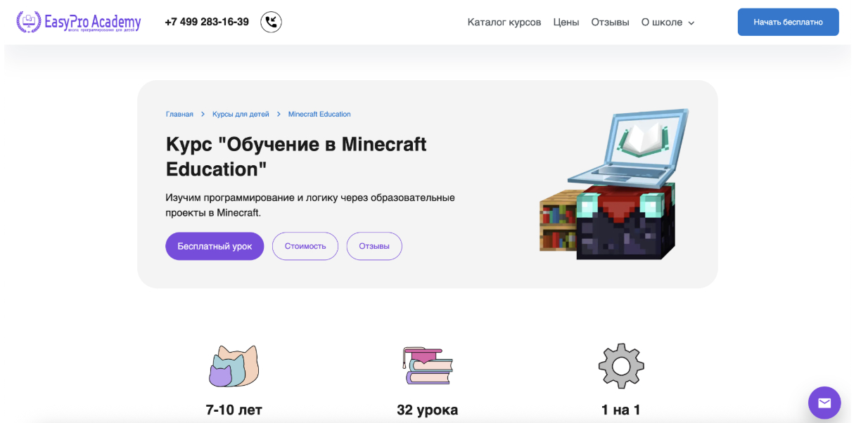Click the course title Обучение в Minecraft Education
This screenshot has width=868, height=423.
pos(296,157)
